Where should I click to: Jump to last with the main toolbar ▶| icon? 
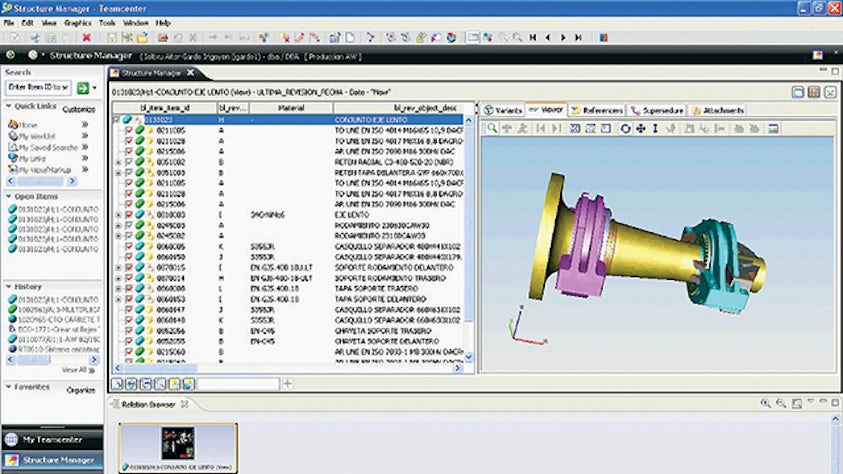(578, 38)
